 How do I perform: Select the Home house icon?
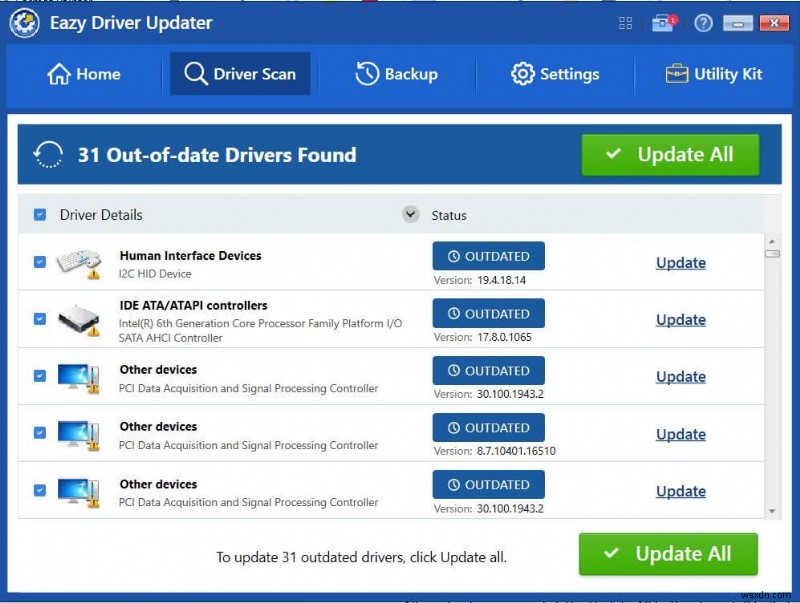point(57,74)
